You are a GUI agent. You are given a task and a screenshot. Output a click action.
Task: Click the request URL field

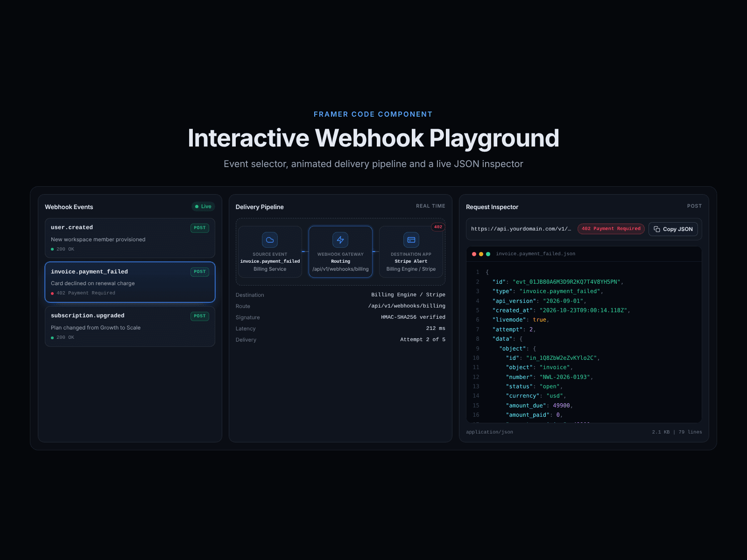pyautogui.click(x=521, y=229)
